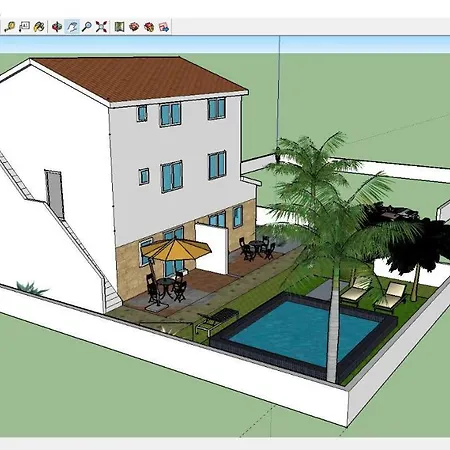Click the Share Component arrow icon
450x450 pixels.
[x=164, y=27]
